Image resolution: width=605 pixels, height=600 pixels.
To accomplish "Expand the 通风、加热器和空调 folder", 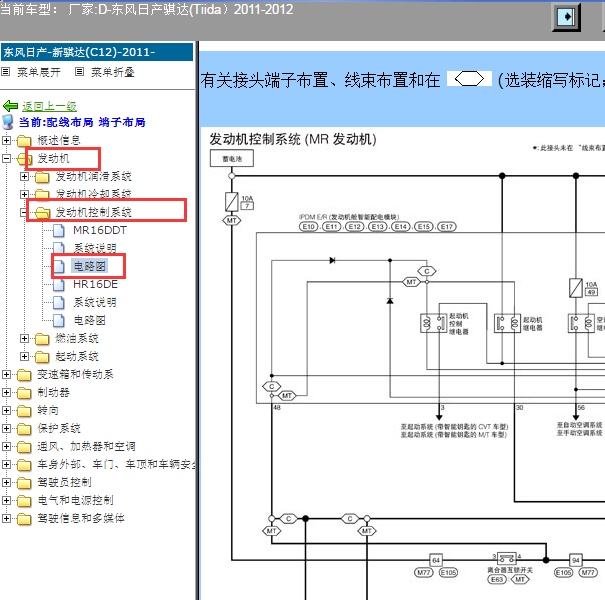I will [6, 446].
